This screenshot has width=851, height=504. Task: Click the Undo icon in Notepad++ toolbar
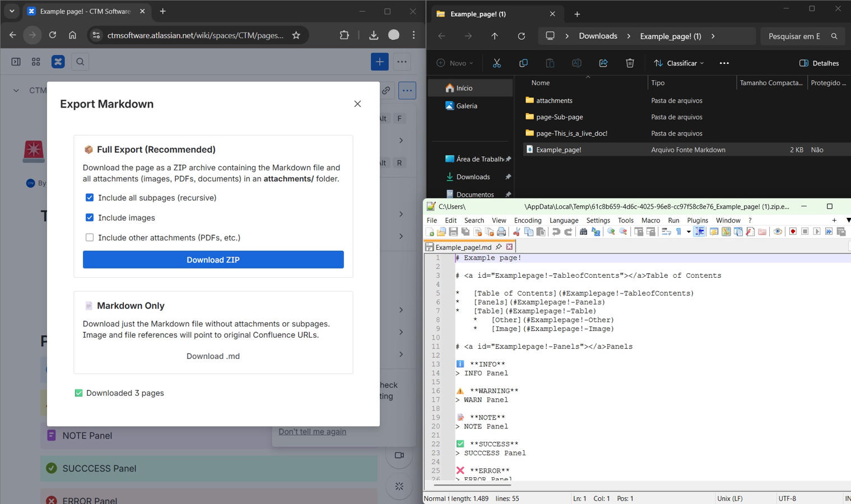(x=556, y=232)
